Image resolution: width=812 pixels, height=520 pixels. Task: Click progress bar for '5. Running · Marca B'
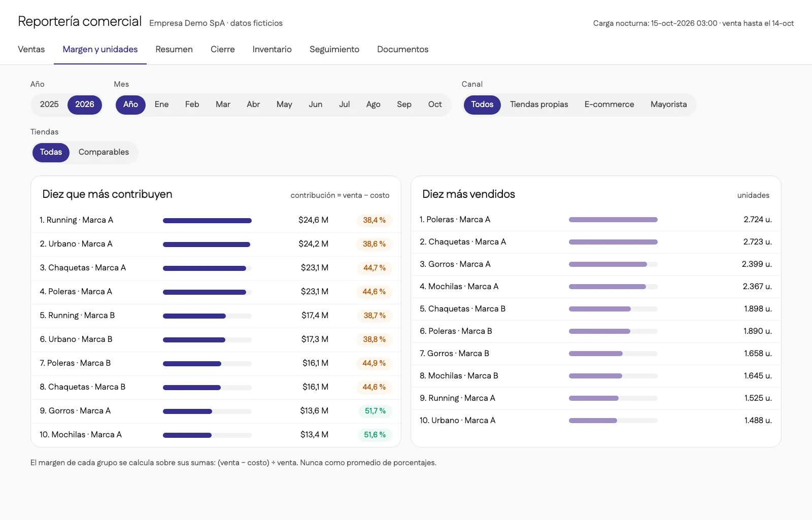[207, 316]
